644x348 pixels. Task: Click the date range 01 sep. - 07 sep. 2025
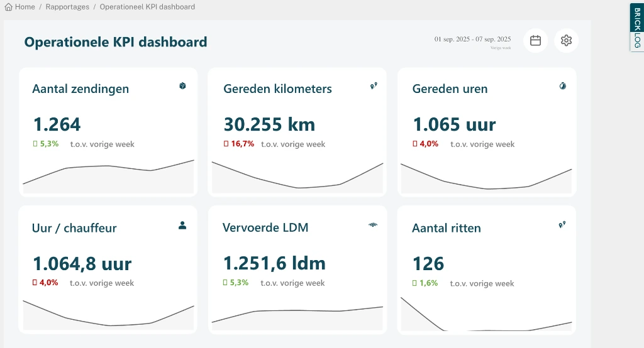pyautogui.click(x=472, y=39)
